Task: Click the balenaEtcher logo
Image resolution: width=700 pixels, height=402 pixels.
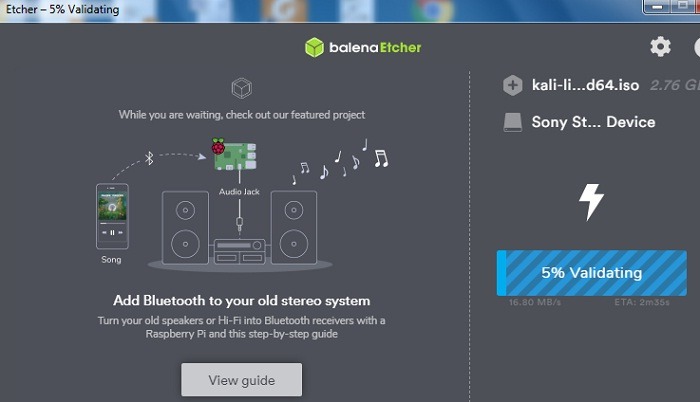Action: [x=363, y=47]
